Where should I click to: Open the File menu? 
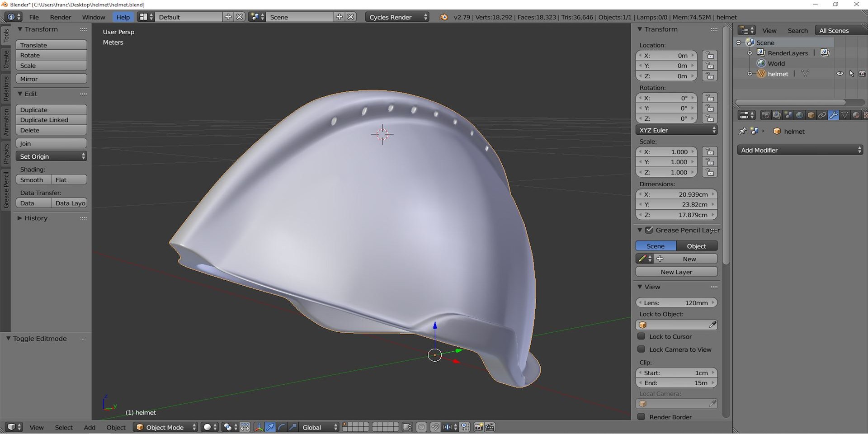click(34, 17)
